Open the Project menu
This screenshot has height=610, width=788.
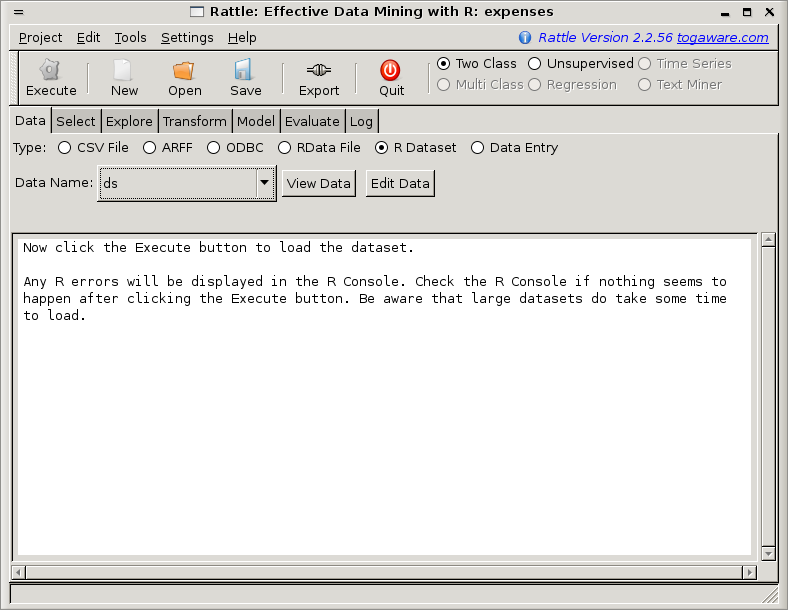[40, 38]
